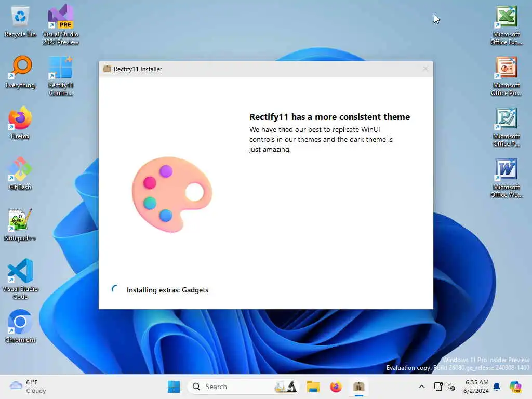
Task: Click the disabled installer close button
Action: tap(425, 69)
